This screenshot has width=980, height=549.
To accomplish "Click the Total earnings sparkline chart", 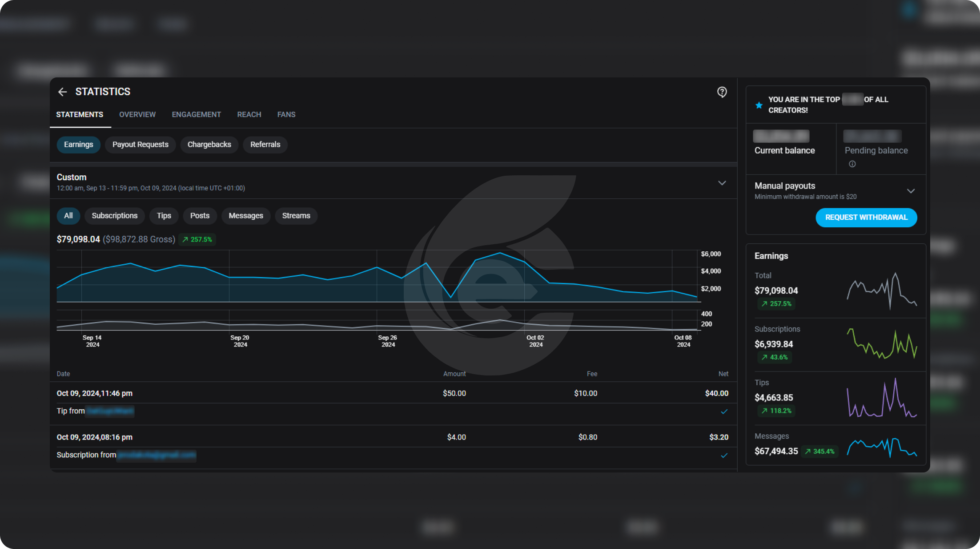I will click(x=881, y=291).
